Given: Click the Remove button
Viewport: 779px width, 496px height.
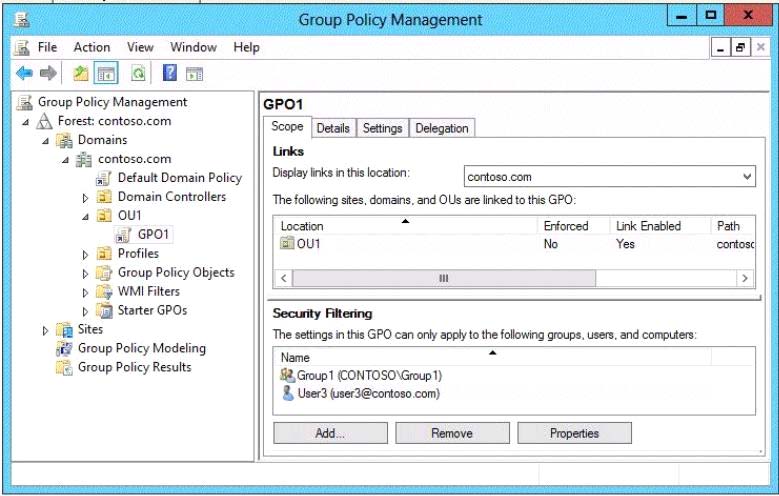Looking at the screenshot, I should 452,433.
